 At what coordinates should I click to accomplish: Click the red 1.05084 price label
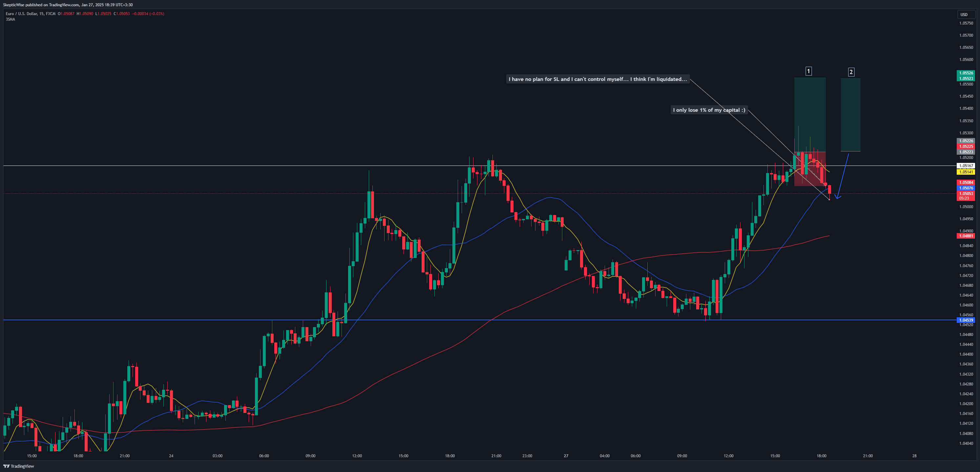point(966,183)
